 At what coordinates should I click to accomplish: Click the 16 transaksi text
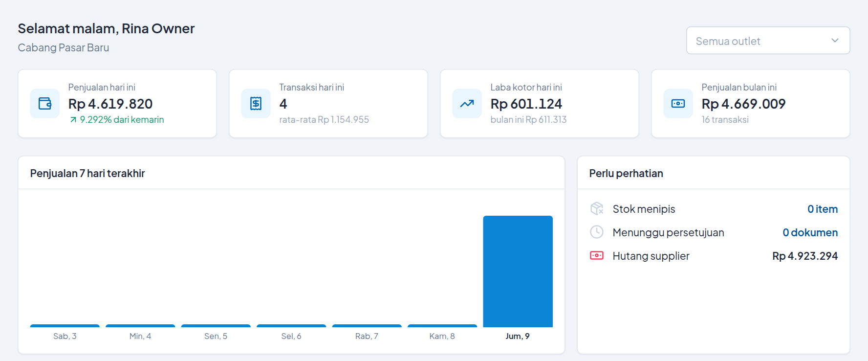click(x=725, y=120)
